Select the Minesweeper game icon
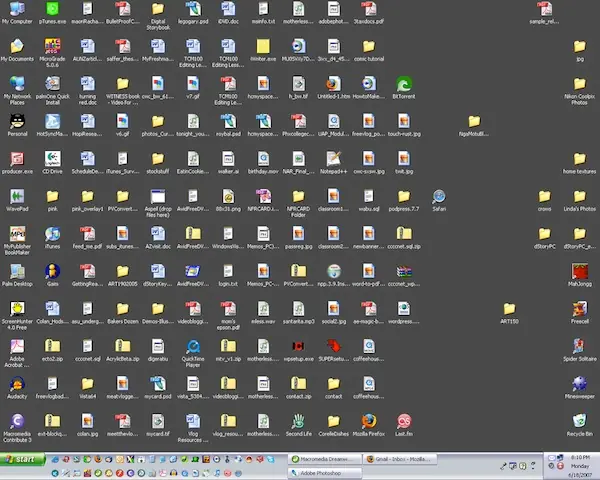Viewport: 600px width, 480px height. click(x=579, y=383)
